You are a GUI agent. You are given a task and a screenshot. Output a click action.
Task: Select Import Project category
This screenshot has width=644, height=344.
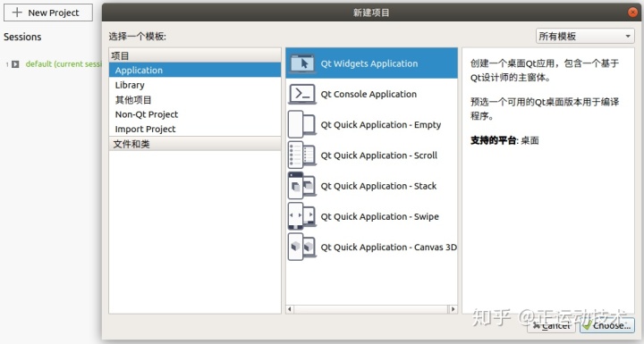tap(195, 129)
